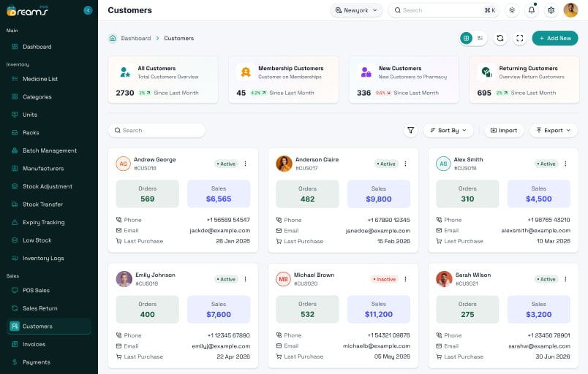This screenshot has height=374, width=588.
Task: Click Sarah Wilson's Orders value 275
Action: coord(467,315)
